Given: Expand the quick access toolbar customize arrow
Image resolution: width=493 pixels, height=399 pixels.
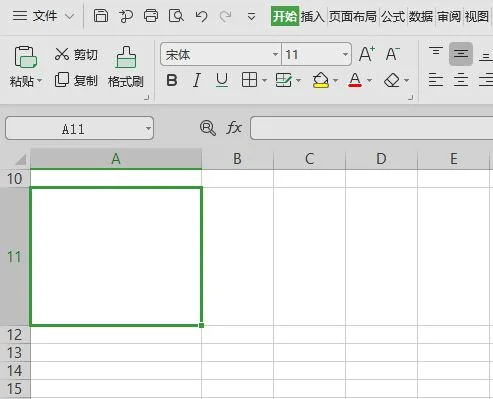Looking at the screenshot, I should tap(252, 16).
